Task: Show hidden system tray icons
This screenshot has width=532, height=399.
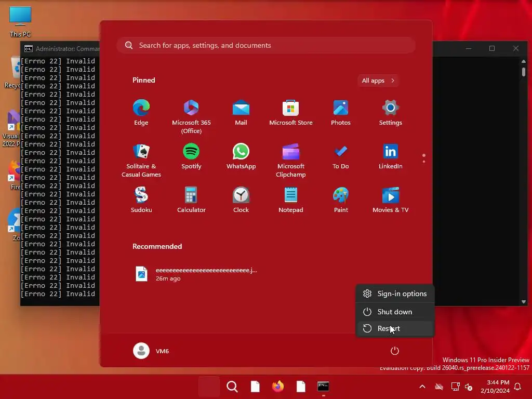Action: click(422, 387)
